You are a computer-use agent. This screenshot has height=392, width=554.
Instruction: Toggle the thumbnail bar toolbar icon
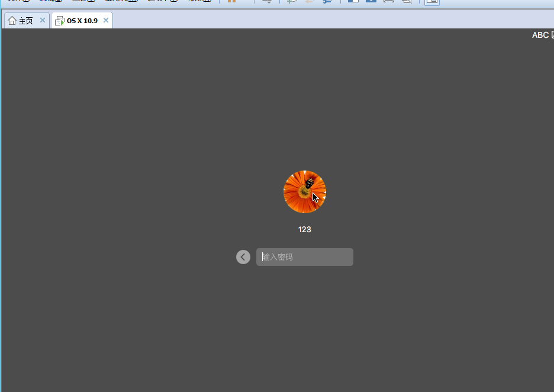[x=371, y=2]
